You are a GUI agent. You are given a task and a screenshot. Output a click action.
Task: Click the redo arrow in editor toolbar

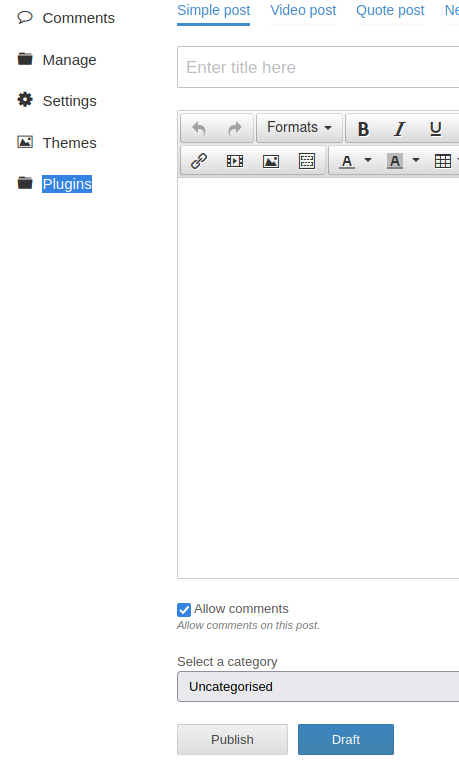coord(235,128)
